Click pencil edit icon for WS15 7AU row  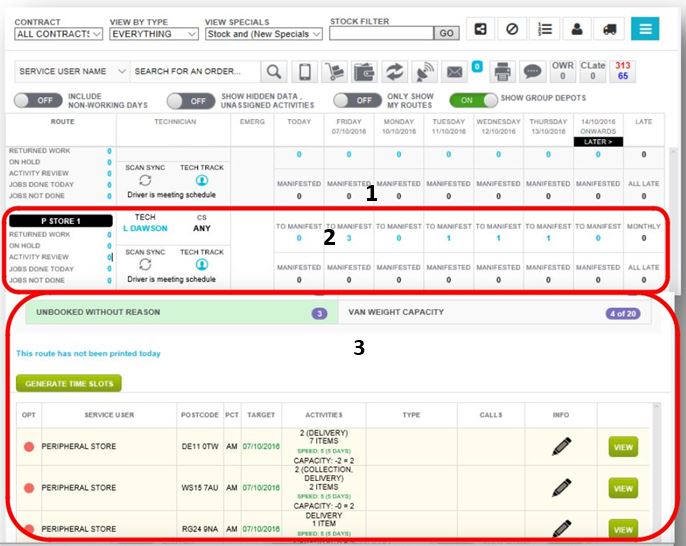[x=561, y=488]
